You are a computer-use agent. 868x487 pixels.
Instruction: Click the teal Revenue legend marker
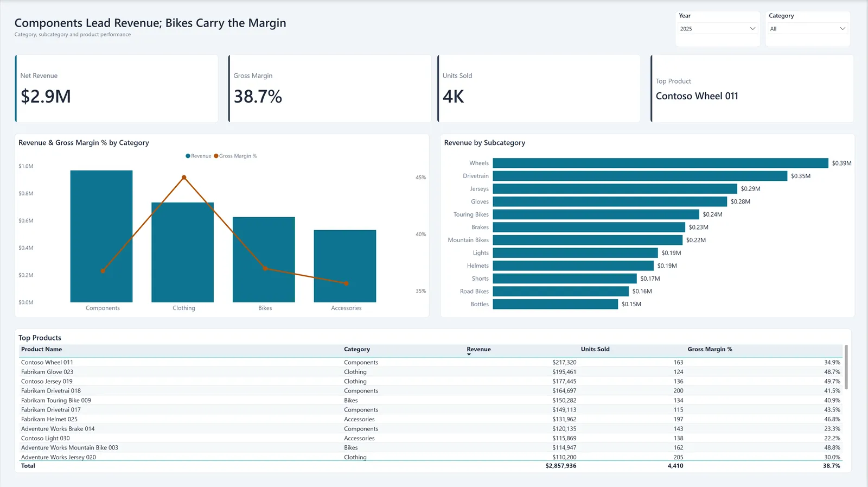click(188, 156)
